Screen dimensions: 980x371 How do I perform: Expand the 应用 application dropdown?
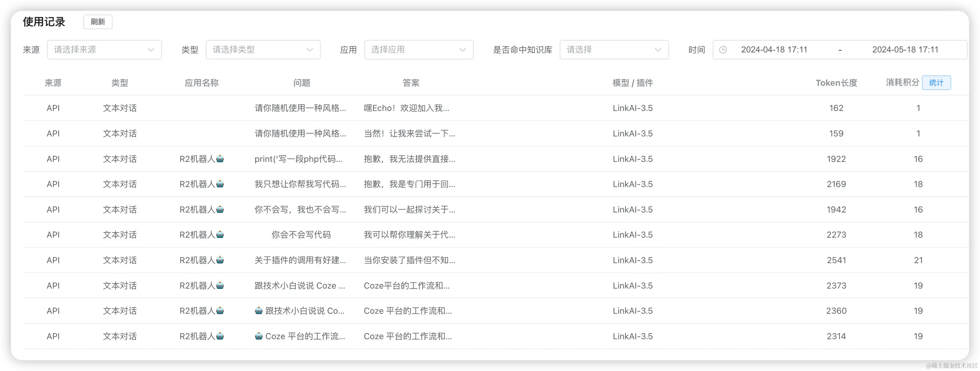click(x=418, y=50)
